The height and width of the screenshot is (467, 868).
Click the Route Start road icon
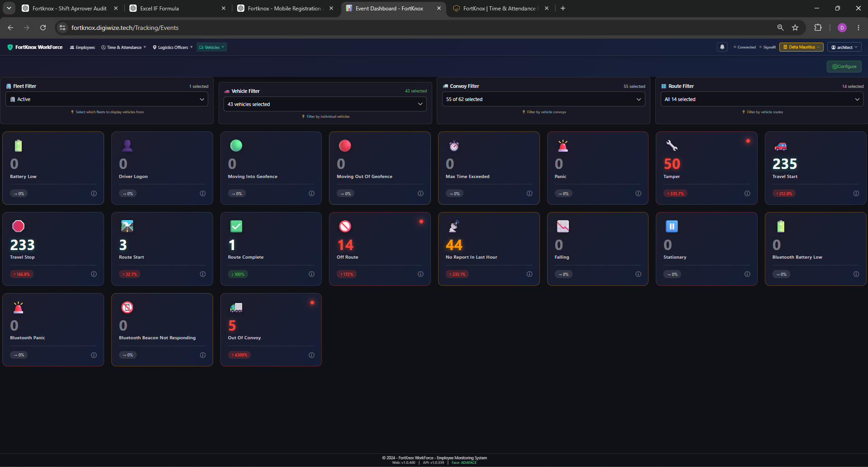click(127, 226)
